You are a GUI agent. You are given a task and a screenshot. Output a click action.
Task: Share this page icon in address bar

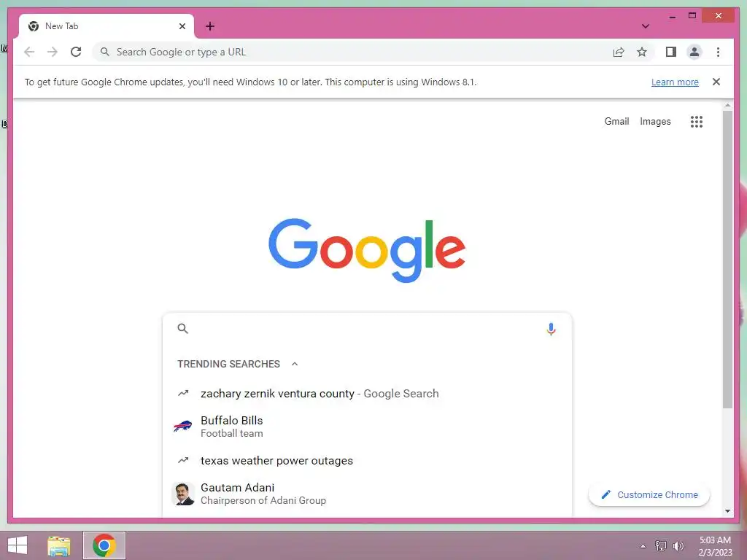pos(619,52)
